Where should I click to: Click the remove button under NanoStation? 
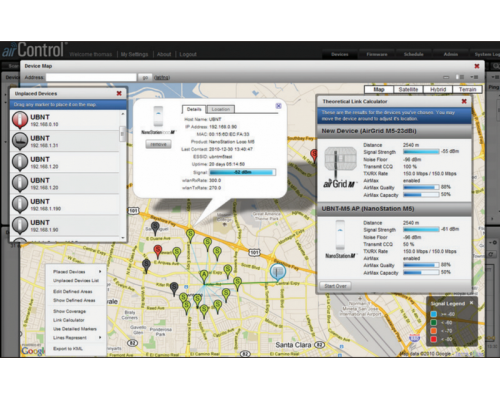point(158,144)
